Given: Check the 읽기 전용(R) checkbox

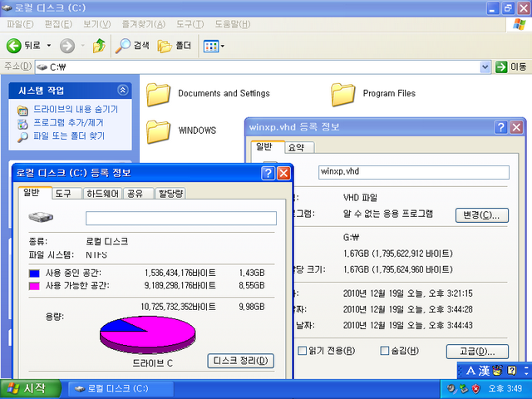Looking at the screenshot, I should point(302,351).
